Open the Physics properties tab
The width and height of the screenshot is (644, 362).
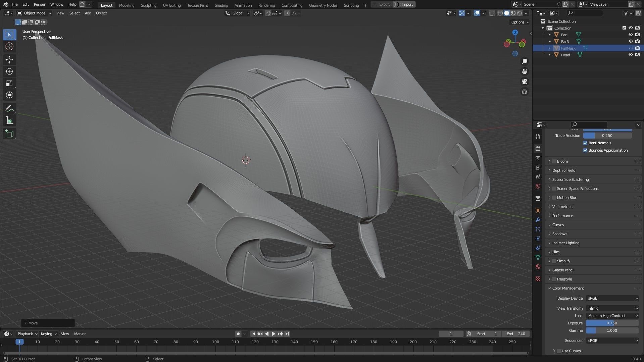click(538, 239)
